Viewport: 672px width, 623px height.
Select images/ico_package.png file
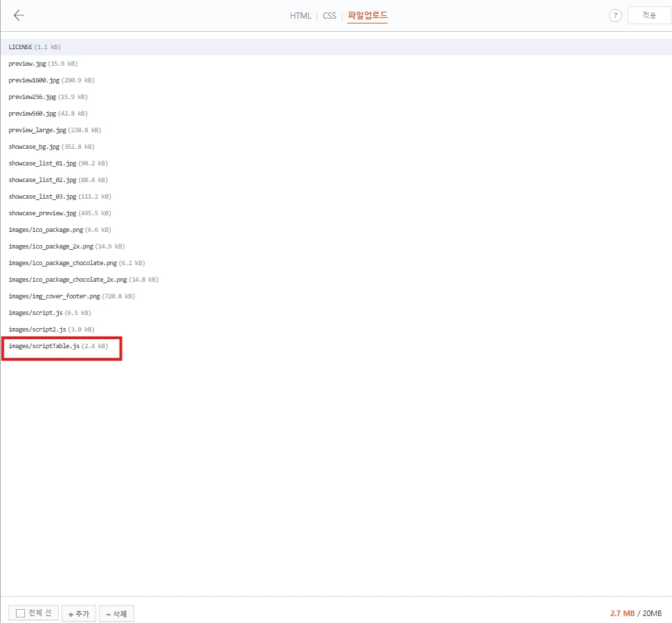(60, 230)
